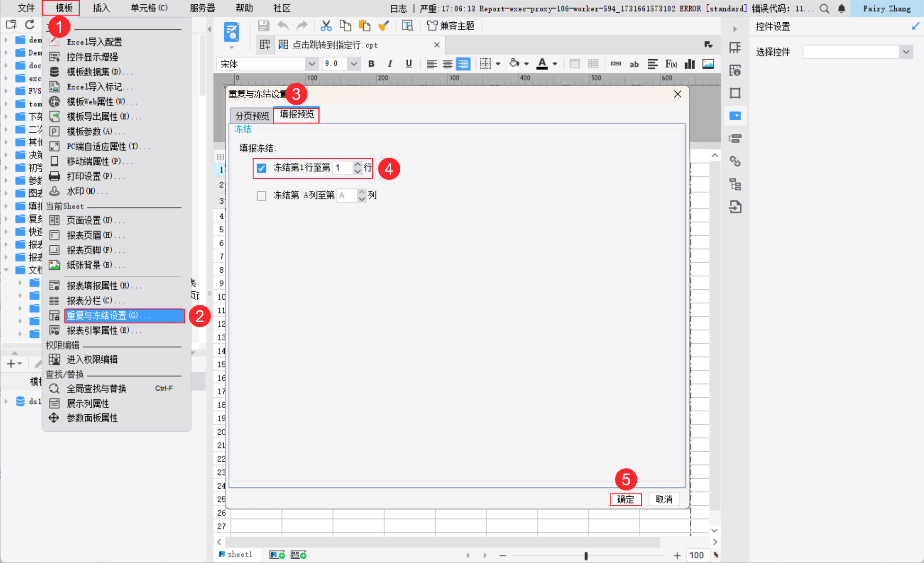This screenshot has width=924, height=563.
Task: Increase the freeze row number stepper
Action: [x=358, y=164]
